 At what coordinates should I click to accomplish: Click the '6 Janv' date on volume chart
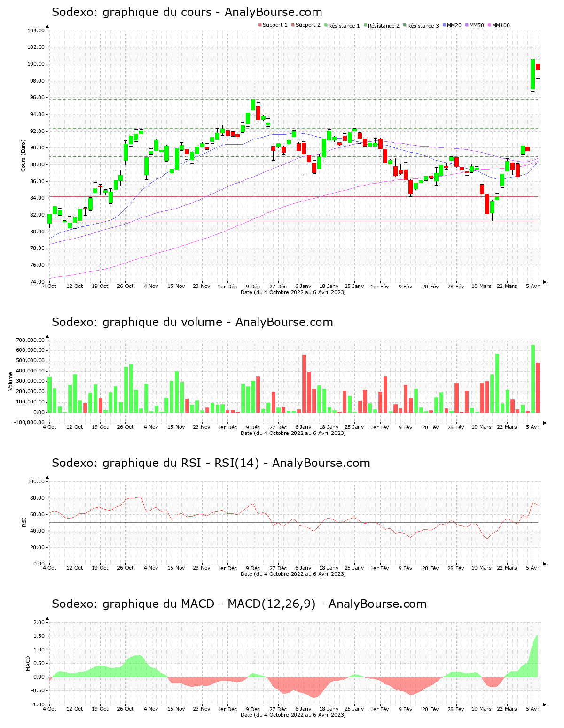(304, 427)
